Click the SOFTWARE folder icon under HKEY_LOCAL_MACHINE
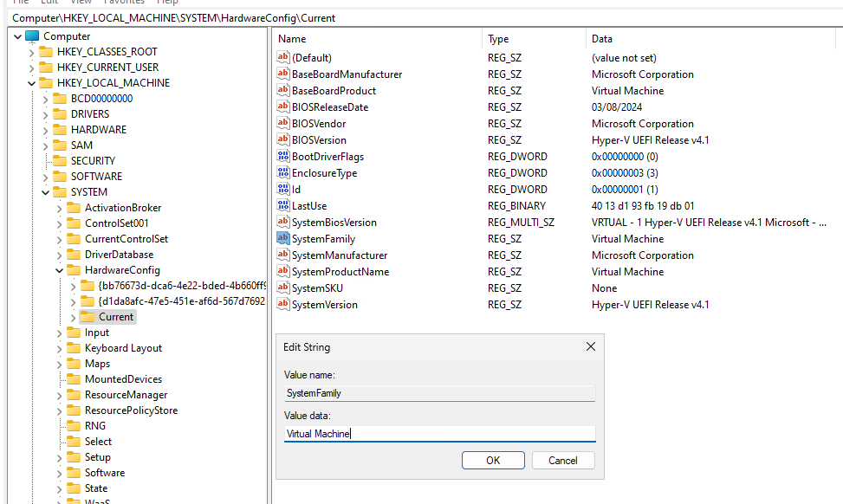This screenshot has width=843, height=504. [x=60, y=177]
